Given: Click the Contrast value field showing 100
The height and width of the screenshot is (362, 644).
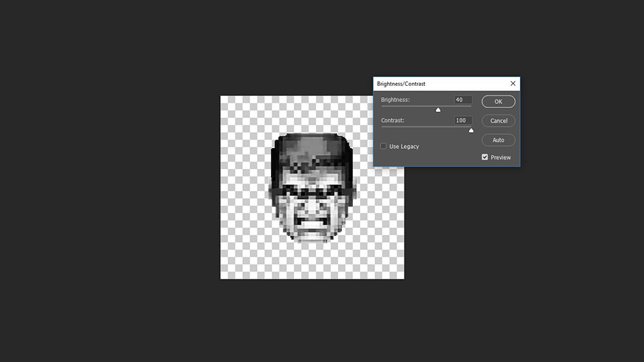Looking at the screenshot, I should (463, 120).
